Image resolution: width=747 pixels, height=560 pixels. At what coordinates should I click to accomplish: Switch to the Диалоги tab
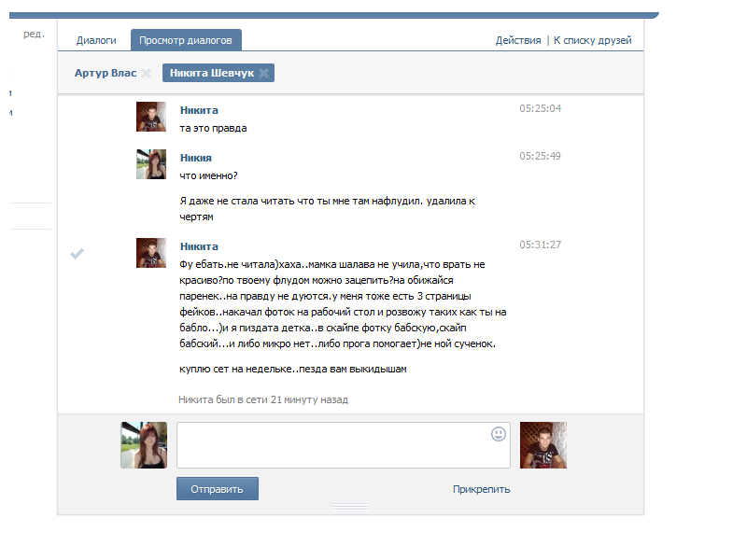(x=96, y=40)
